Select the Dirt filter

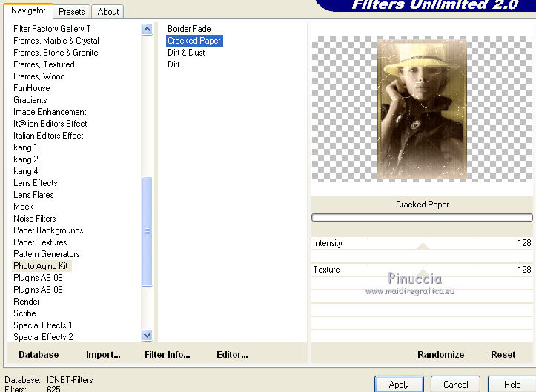173,64
